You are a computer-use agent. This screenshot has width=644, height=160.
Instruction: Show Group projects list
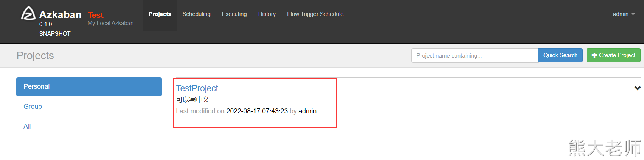coord(33,107)
